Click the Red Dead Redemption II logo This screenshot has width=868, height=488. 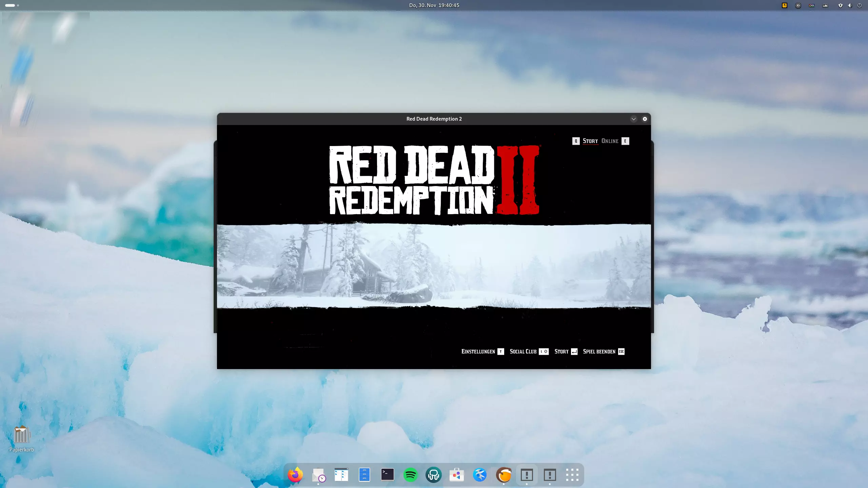434,180
